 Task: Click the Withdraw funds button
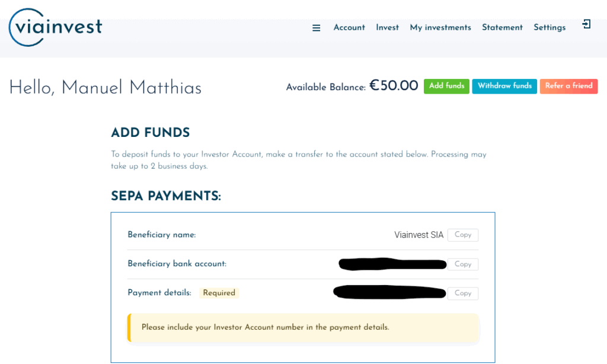click(504, 86)
